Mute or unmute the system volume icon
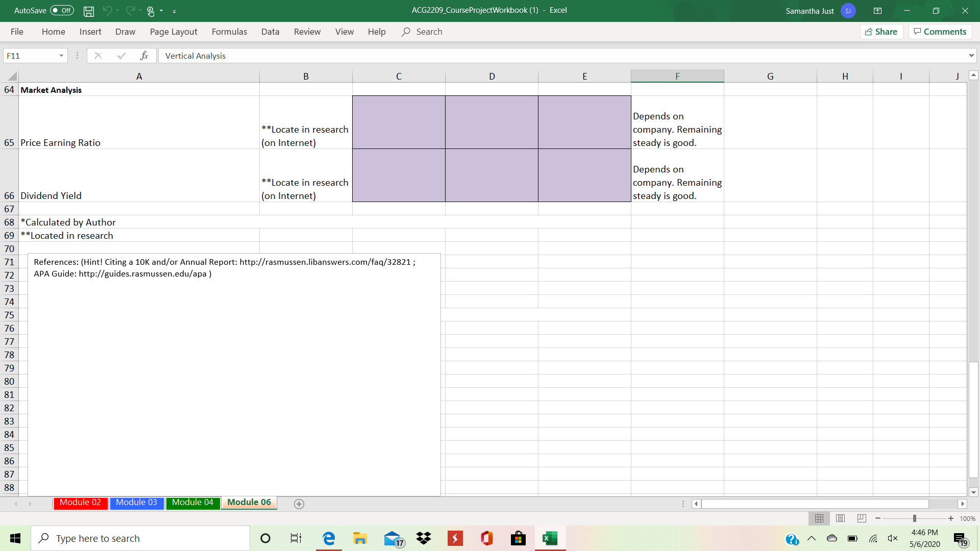The width and height of the screenshot is (980, 551). coord(893,538)
